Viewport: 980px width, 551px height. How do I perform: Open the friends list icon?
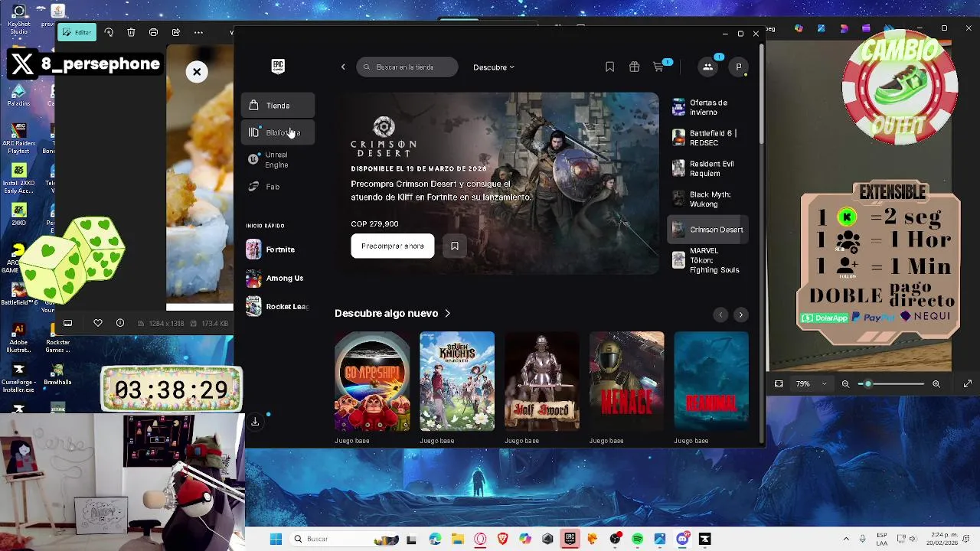coord(707,67)
